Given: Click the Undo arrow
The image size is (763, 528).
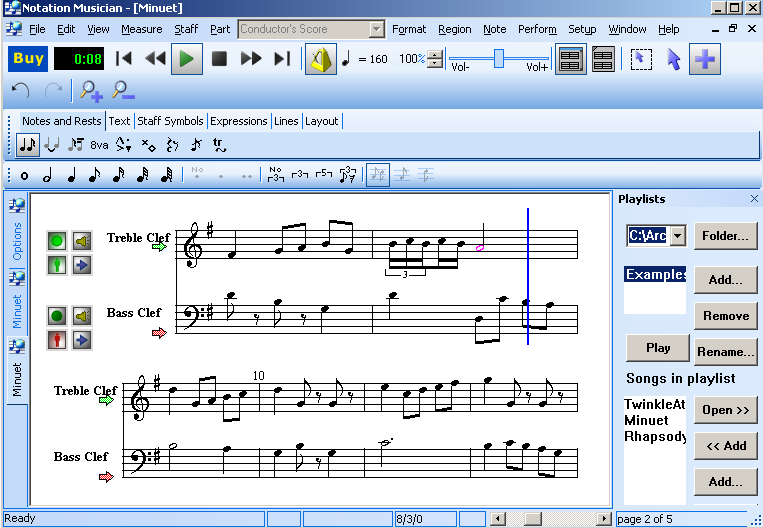Looking at the screenshot, I should click(20, 91).
